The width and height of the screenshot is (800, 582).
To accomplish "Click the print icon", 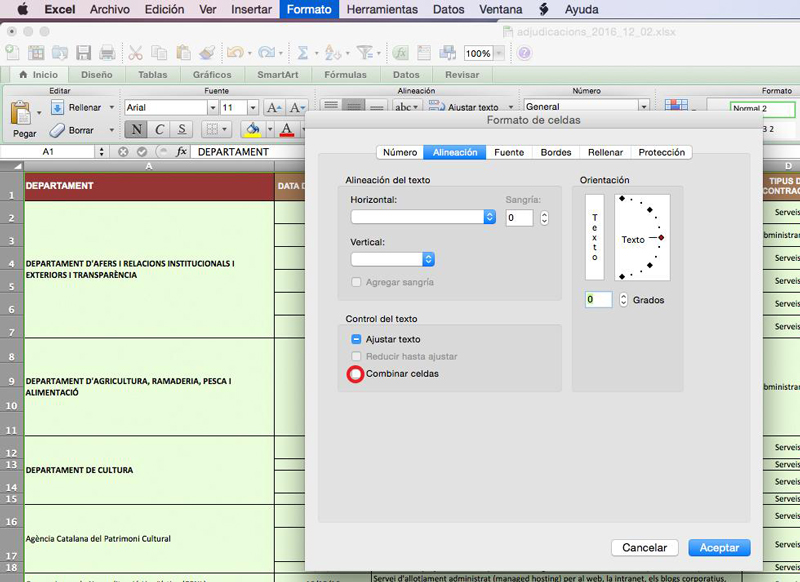I will tap(107, 53).
